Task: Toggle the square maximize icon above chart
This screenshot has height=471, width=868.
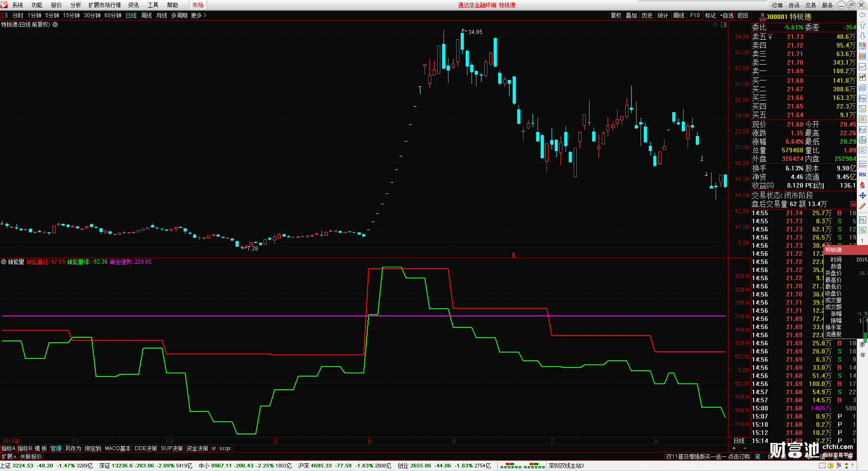Action: [x=724, y=25]
